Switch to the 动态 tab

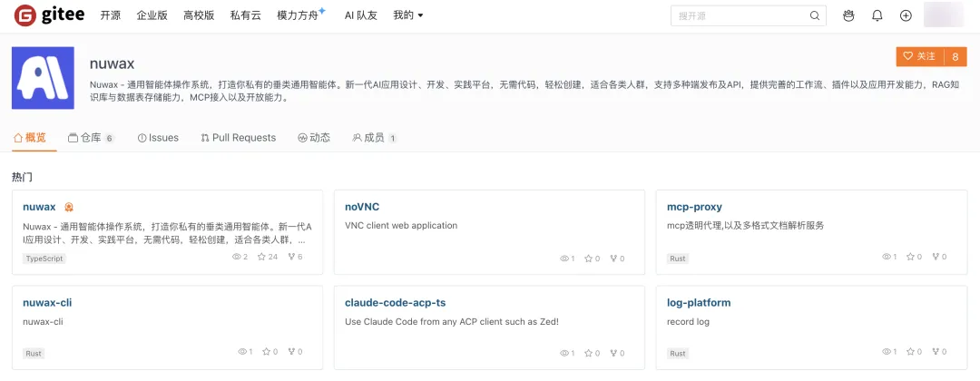click(x=314, y=138)
